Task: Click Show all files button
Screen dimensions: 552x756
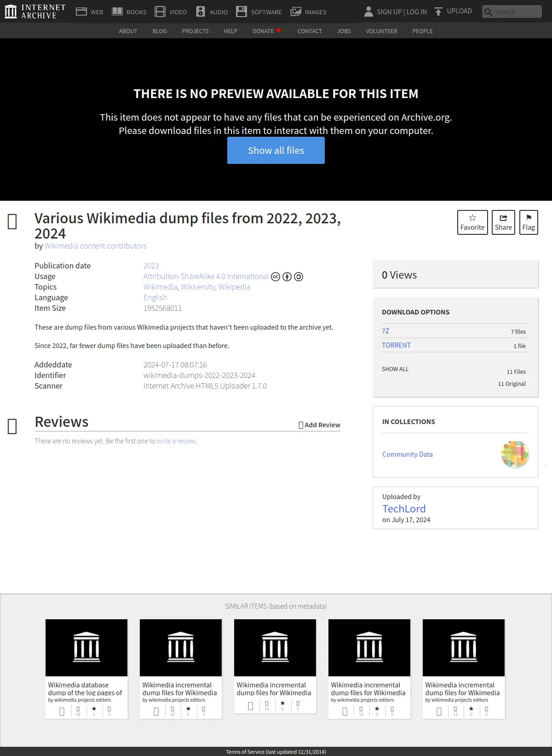Action: click(276, 151)
